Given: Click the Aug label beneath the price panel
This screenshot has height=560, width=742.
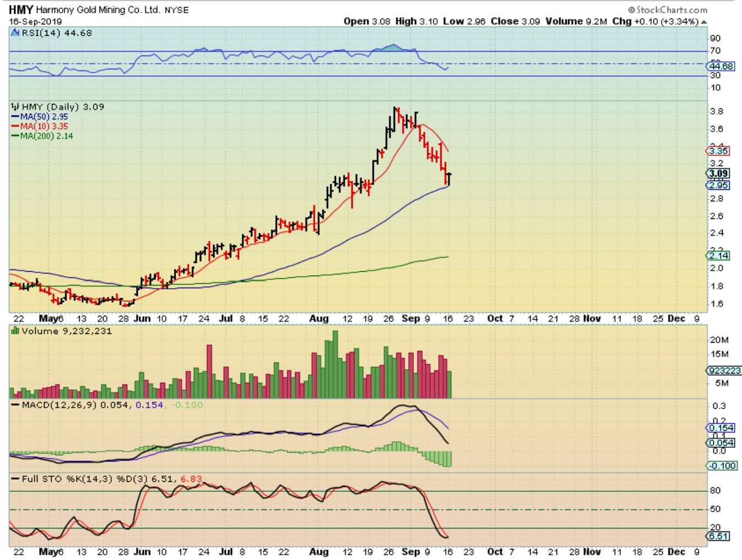Looking at the screenshot, I should 319,319.
